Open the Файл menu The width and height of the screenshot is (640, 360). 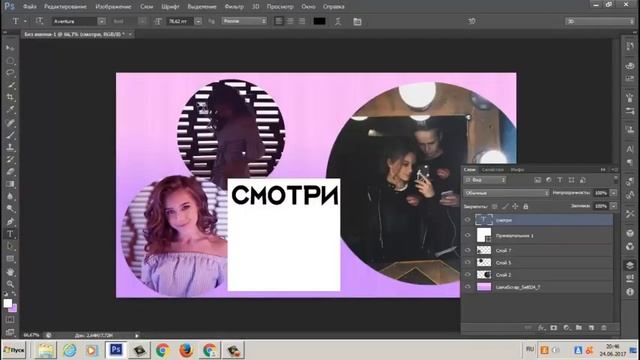29,7
